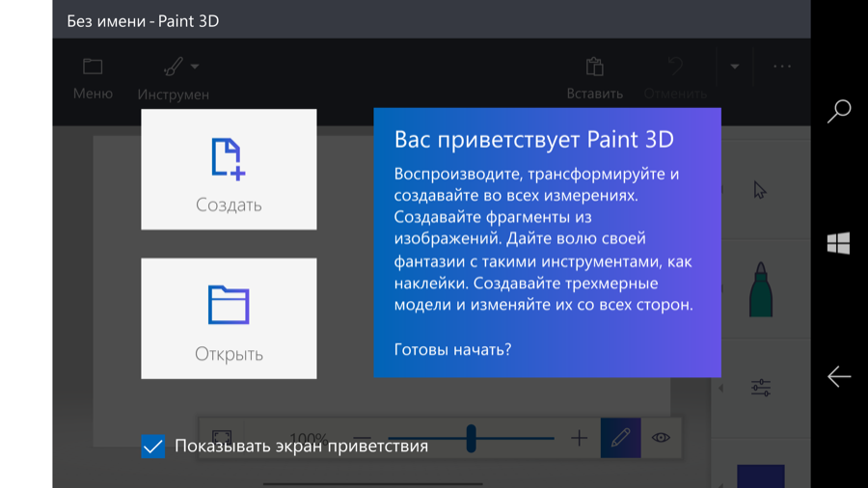Tap the Windows start button
The width and height of the screenshot is (868, 488).
(x=839, y=243)
